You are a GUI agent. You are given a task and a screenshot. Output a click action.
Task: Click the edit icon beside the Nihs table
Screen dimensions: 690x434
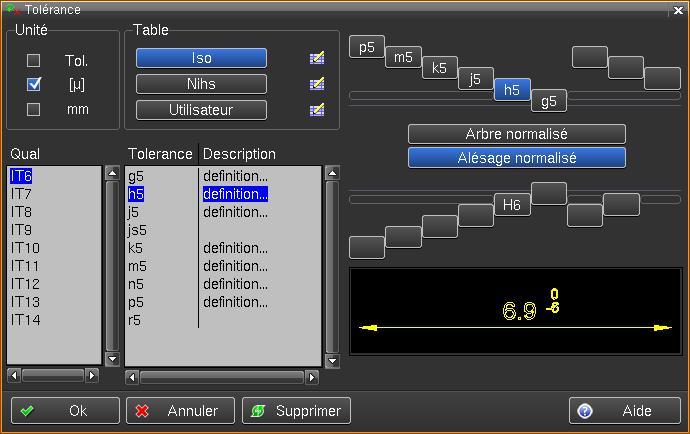pyautogui.click(x=317, y=84)
